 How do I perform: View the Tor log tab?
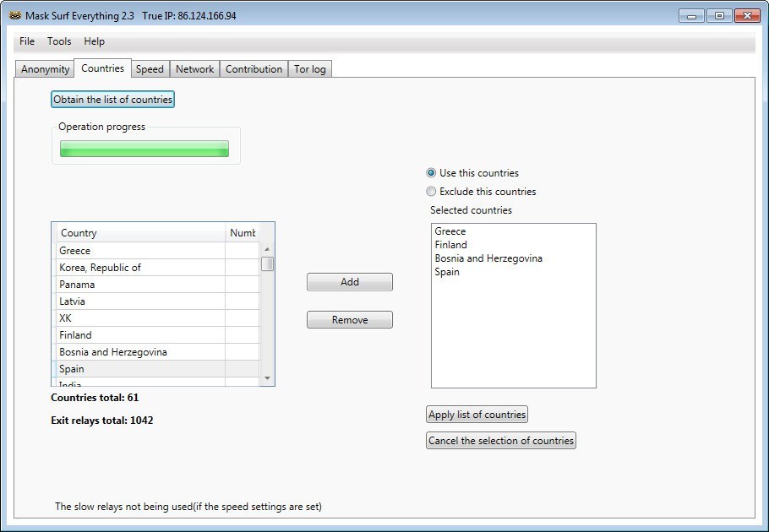[x=310, y=69]
